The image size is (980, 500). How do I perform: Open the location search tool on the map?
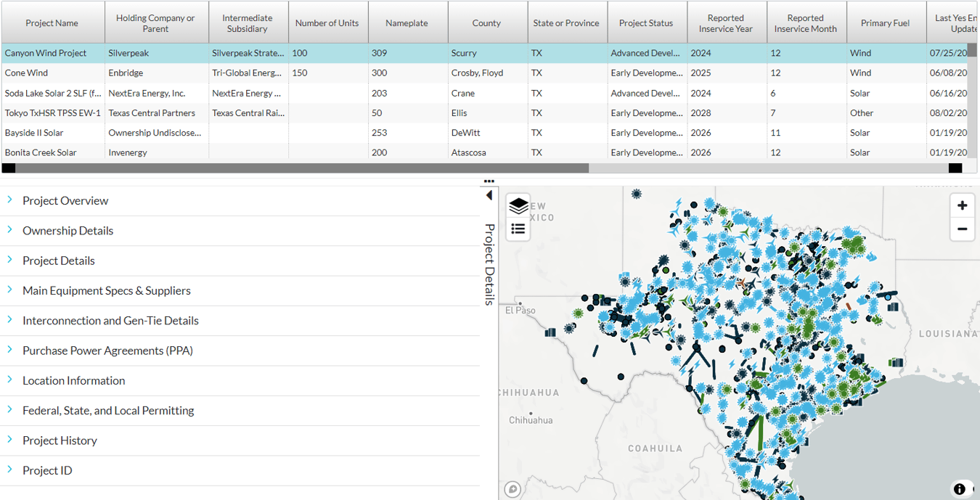point(513,489)
